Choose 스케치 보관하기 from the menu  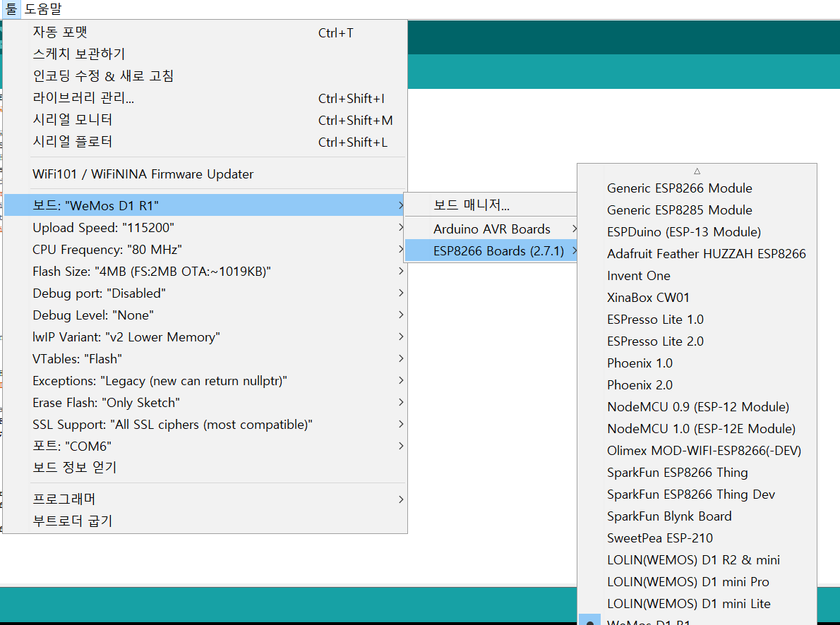(205, 54)
